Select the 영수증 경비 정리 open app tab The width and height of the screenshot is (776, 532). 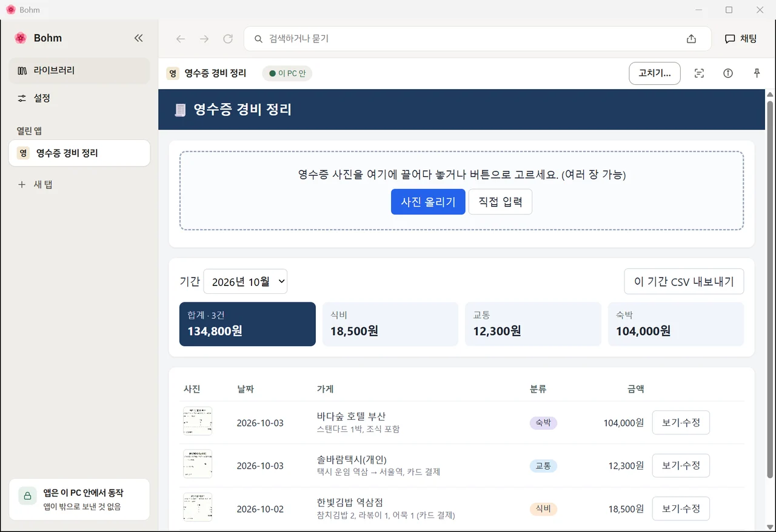[x=79, y=153]
